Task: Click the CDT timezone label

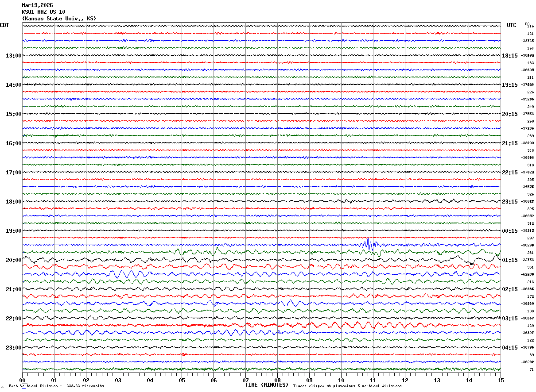Action: pos(4,25)
